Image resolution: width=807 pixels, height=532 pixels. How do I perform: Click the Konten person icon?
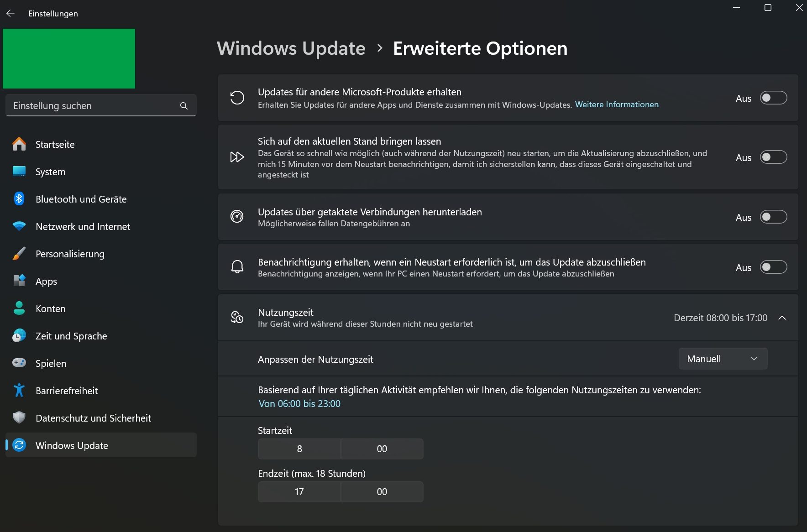click(19, 308)
